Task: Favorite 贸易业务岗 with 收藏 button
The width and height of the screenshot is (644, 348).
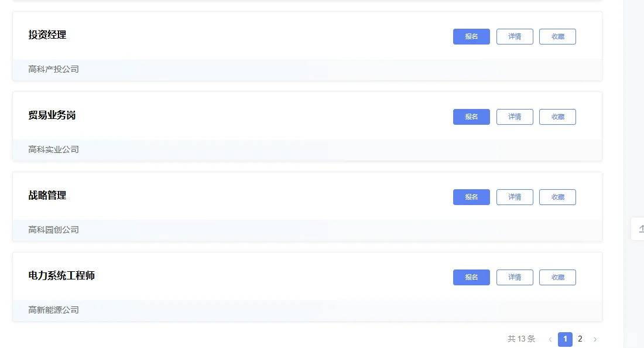Action: (x=557, y=117)
